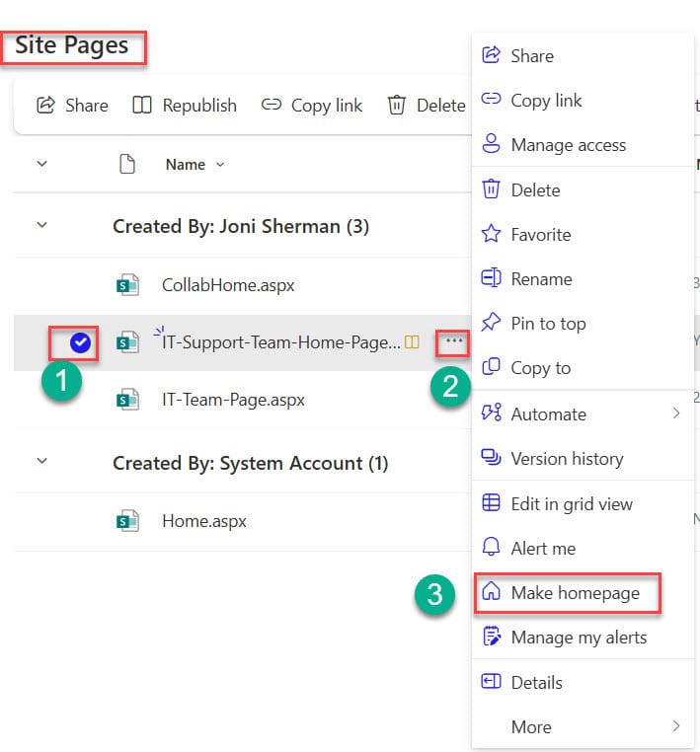Choose Alert me in the context menu
Viewport: 700px width, 752px height.
tap(583, 548)
